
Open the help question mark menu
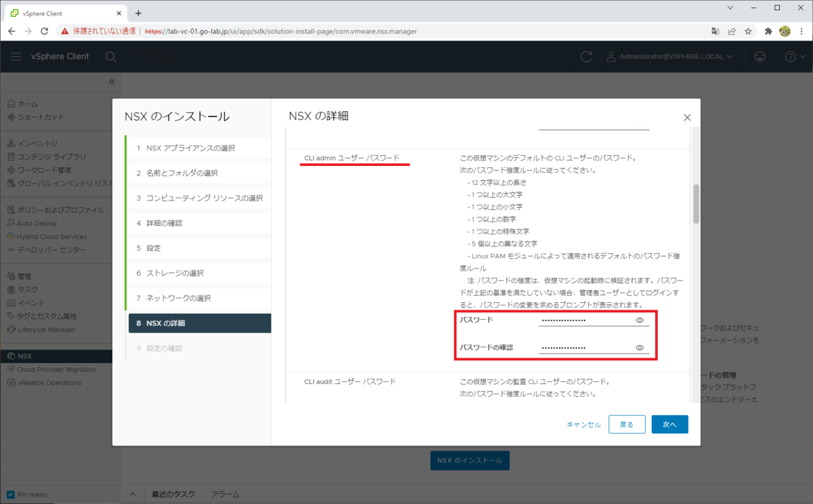(x=794, y=57)
